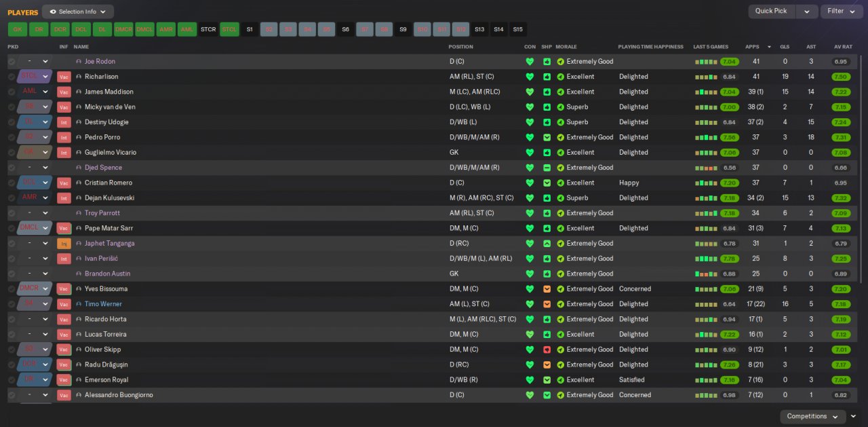Viewport: 868px width, 427px height.
Task: Click the player info icon beside Timo Werner
Action: tap(79, 304)
